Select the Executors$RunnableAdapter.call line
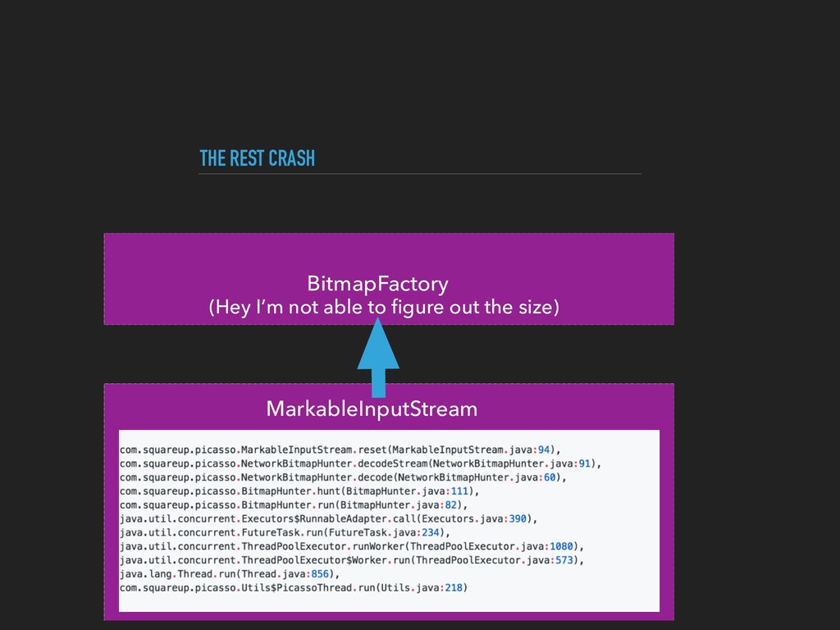Image resolution: width=840 pixels, height=630 pixels. pos(328,519)
